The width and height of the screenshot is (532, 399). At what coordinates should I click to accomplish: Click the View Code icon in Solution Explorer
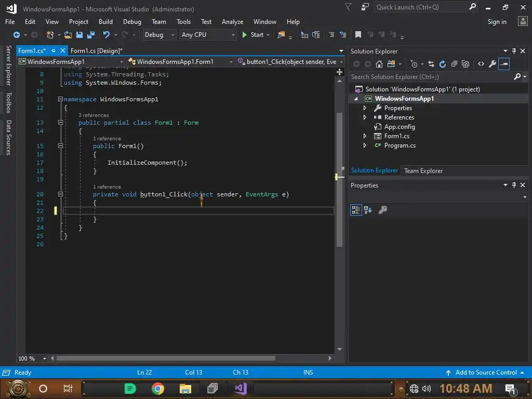click(481, 64)
